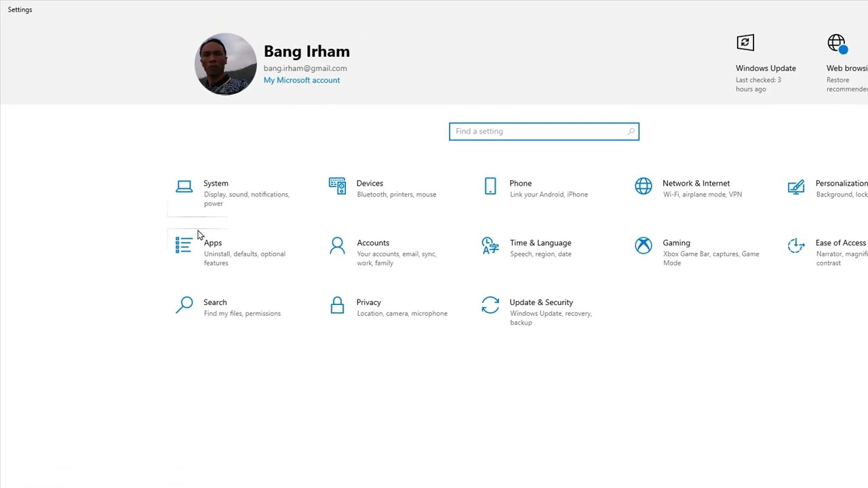Click Windows Update label in header
868x488 pixels.
pyautogui.click(x=766, y=68)
